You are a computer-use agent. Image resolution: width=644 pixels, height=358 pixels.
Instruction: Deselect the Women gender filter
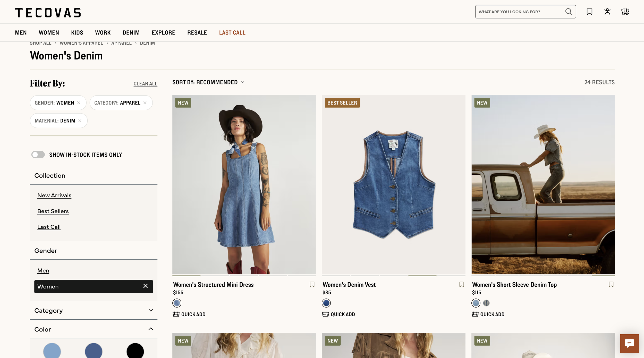[x=145, y=286]
